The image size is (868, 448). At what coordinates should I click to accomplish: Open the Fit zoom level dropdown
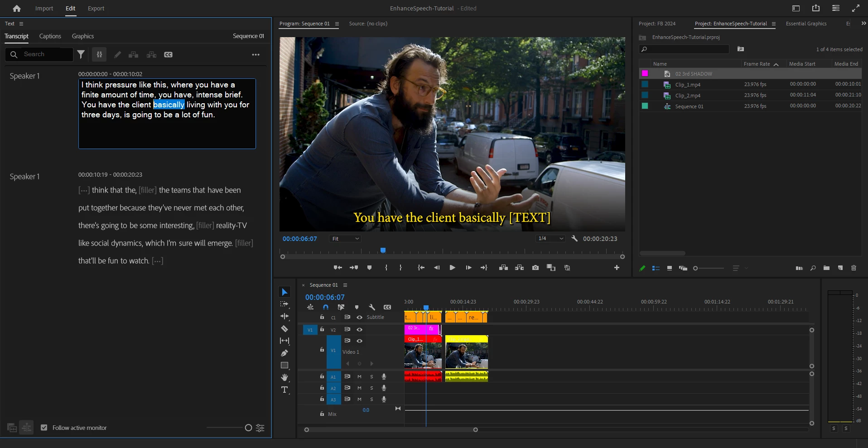point(345,239)
